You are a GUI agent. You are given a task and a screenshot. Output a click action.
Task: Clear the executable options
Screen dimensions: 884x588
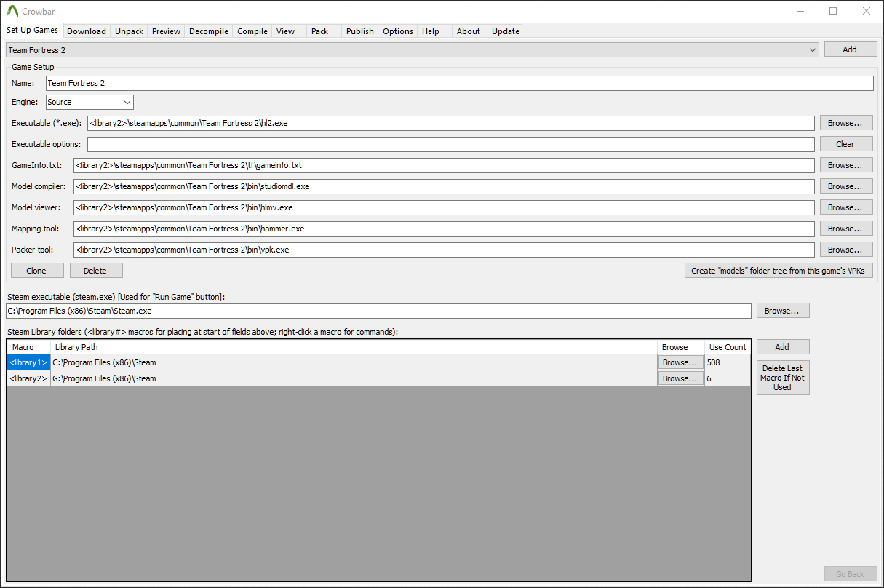tap(846, 144)
